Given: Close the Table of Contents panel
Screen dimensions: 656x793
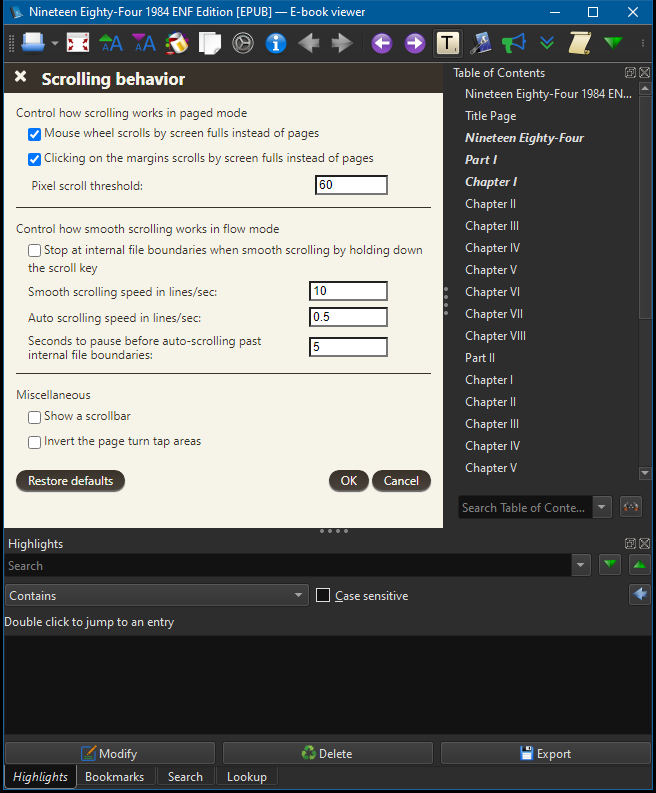Looking at the screenshot, I should coord(644,72).
